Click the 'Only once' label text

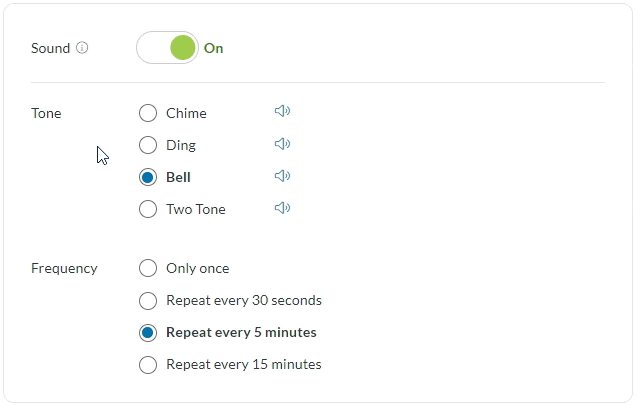coord(197,268)
